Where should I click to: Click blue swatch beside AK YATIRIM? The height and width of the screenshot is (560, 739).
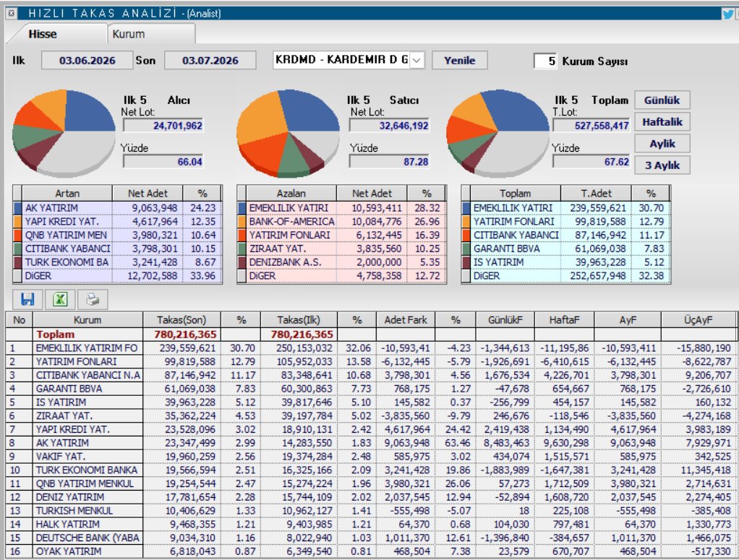[18, 207]
